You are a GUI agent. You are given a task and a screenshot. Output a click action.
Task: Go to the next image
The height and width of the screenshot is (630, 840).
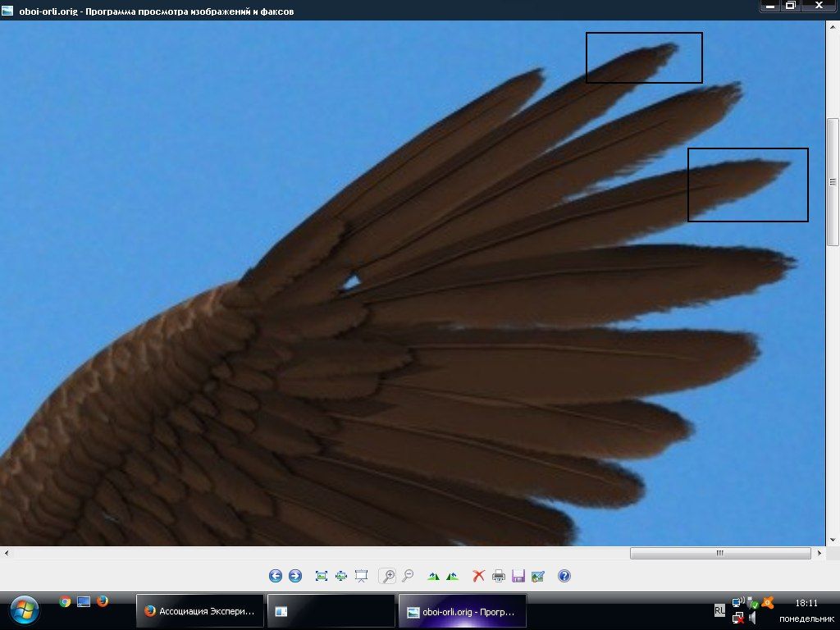tap(295, 576)
